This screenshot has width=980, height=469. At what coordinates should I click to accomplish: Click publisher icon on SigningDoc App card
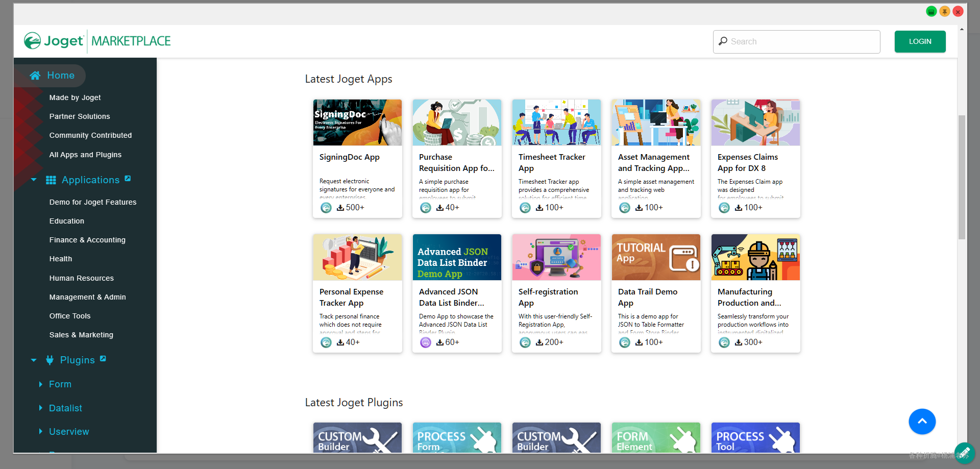click(326, 208)
